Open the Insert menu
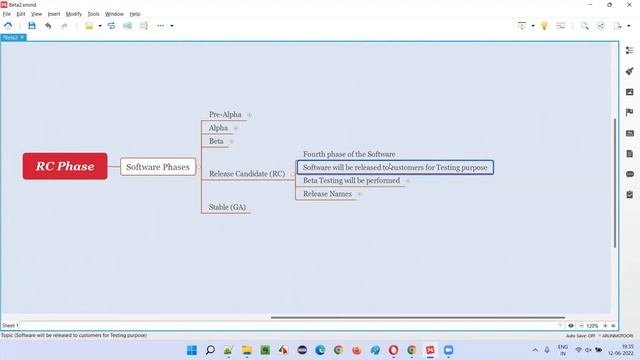 [x=53, y=14]
